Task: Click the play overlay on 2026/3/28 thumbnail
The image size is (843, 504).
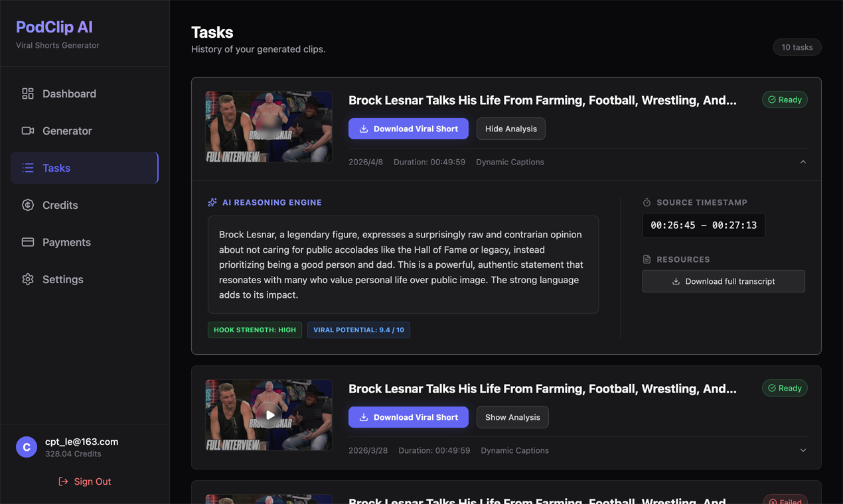Action: click(x=269, y=415)
